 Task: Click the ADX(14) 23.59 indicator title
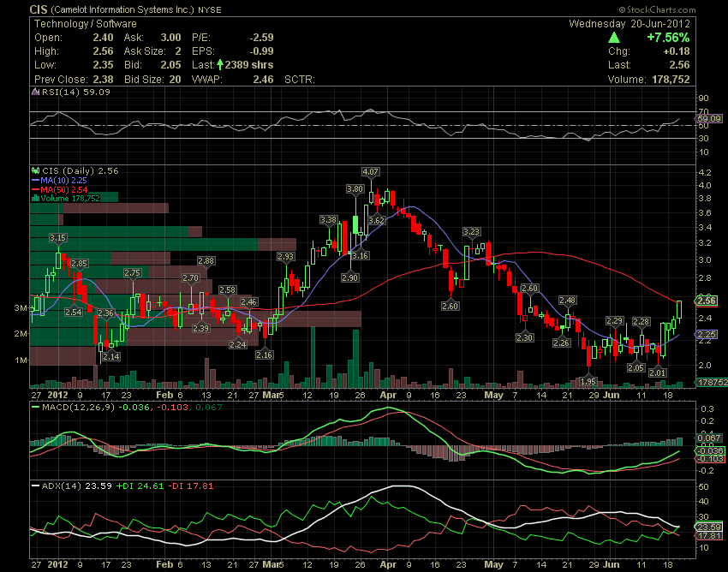tap(77, 486)
